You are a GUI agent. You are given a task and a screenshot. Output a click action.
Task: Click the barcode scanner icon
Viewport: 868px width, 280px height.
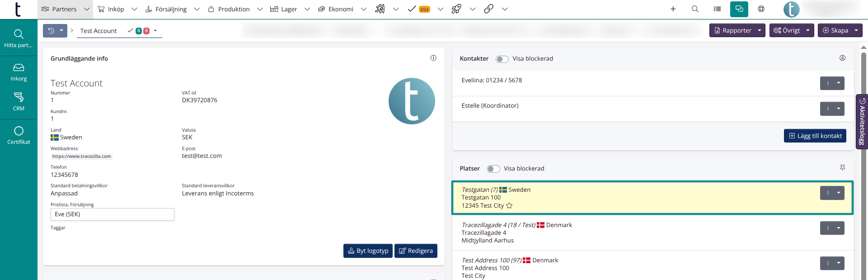coord(717,9)
